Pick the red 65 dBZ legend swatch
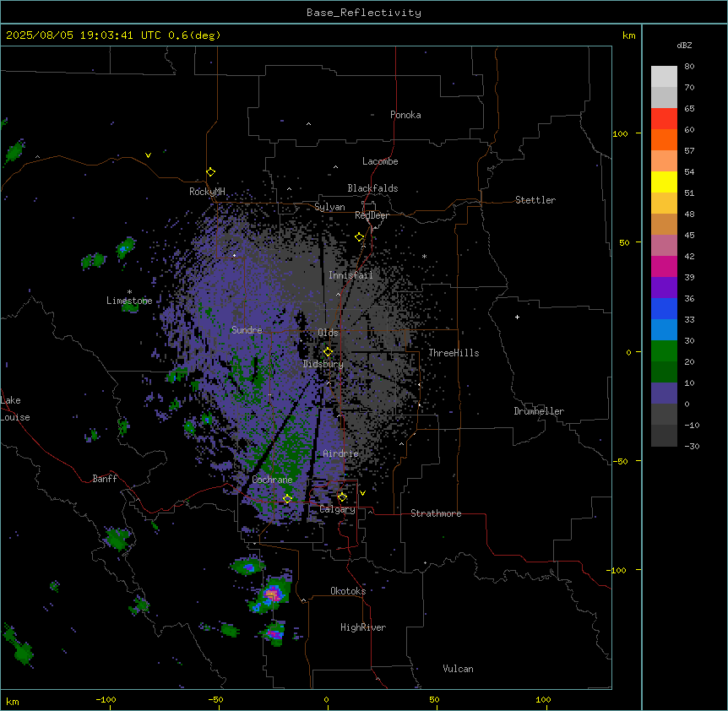The width and height of the screenshot is (728, 711). (664, 118)
